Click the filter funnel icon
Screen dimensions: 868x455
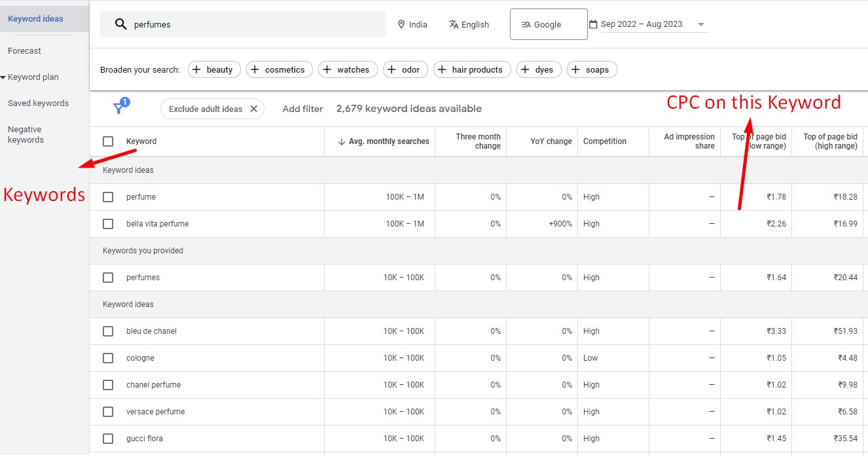[119, 108]
